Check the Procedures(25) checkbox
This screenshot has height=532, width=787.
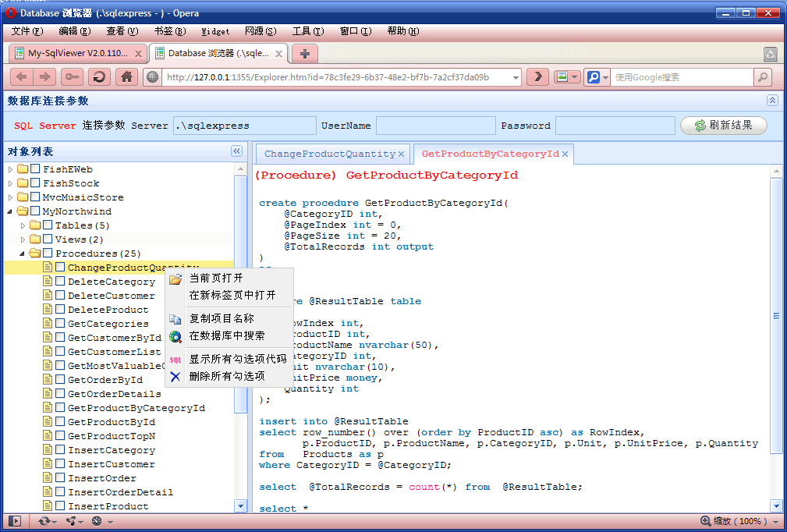(x=48, y=253)
